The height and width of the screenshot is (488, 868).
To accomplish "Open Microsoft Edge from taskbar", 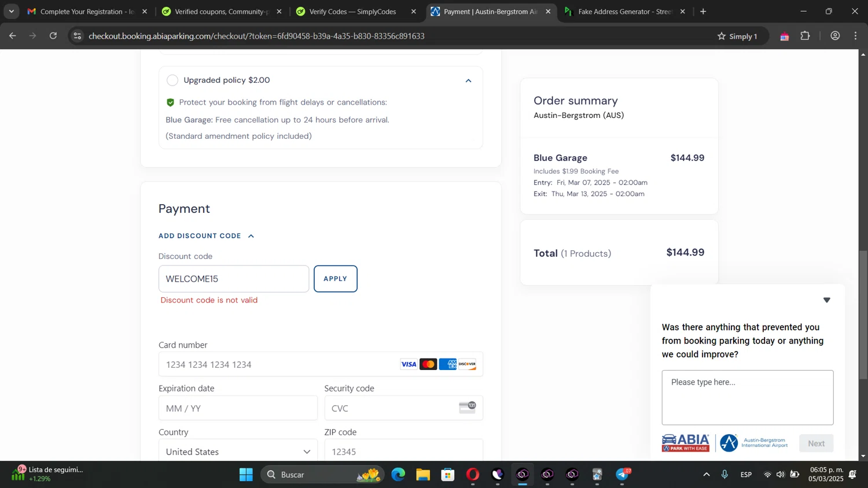I will coord(398,475).
